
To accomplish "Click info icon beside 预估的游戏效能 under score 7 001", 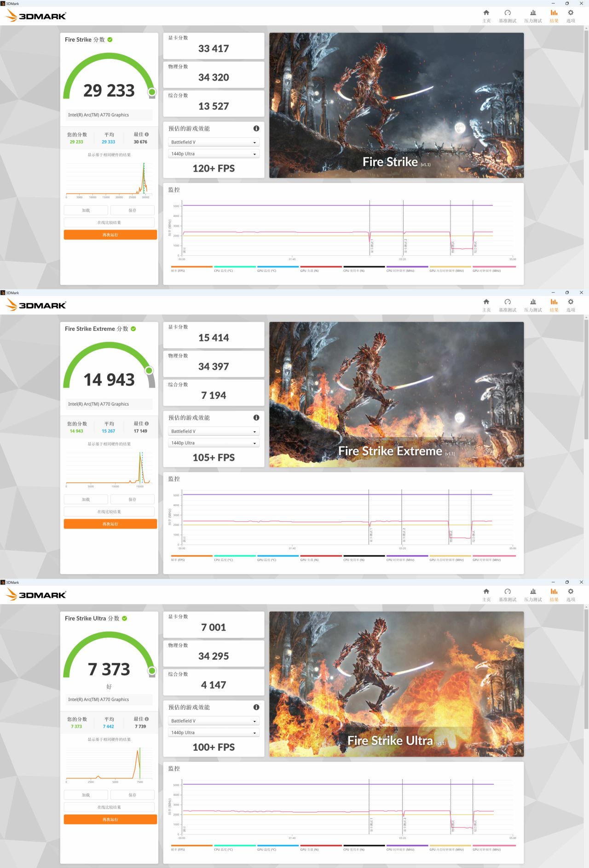I will 256,707.
